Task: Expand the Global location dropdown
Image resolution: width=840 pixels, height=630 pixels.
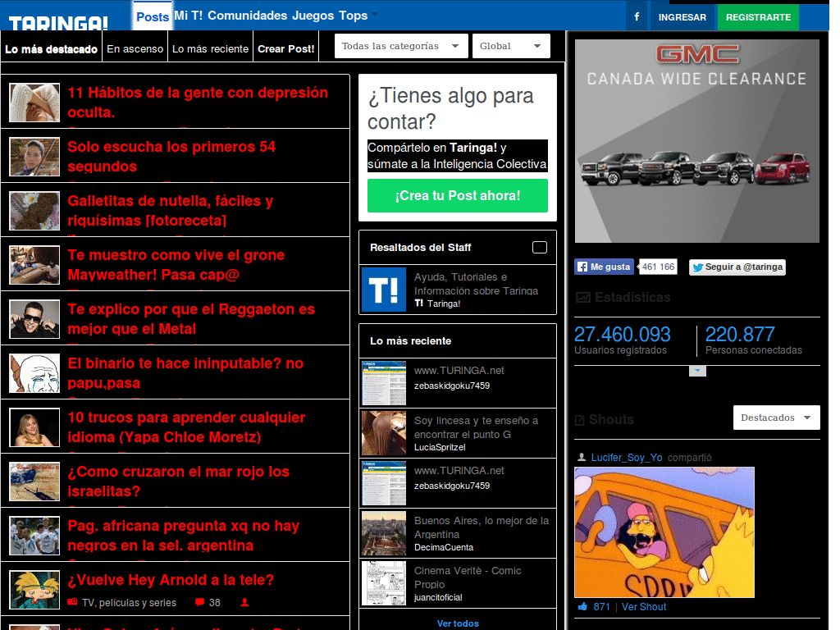Action: [x=510, y=46]
